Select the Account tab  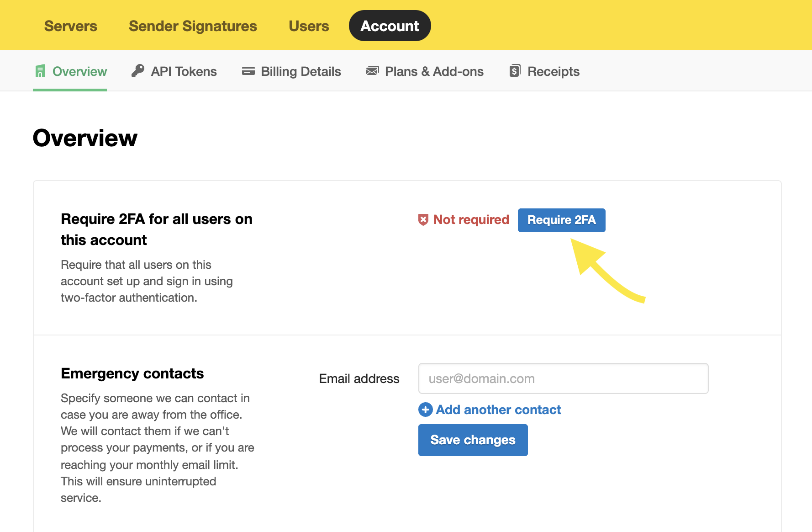point(390,26)
